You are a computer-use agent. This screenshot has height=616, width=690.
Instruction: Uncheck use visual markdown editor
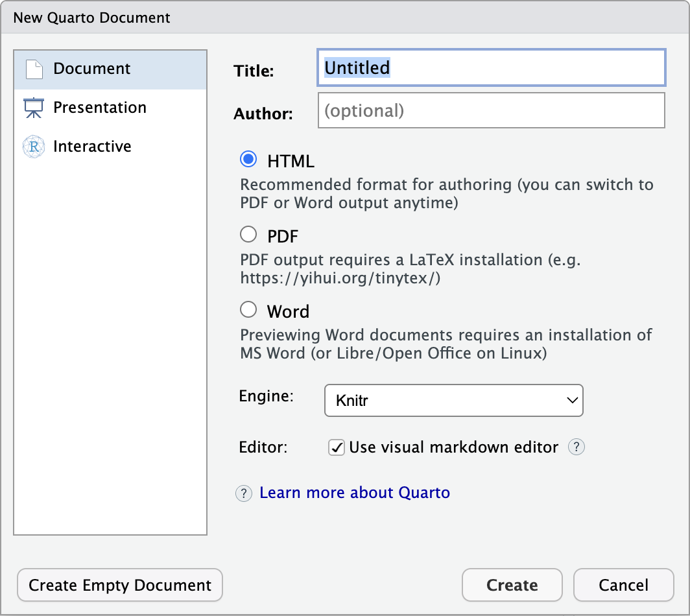click(337, 447)
